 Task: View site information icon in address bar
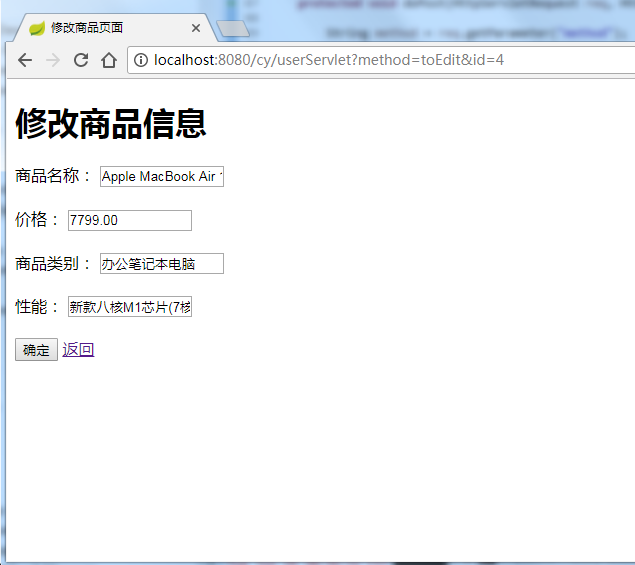coord(141,60)
